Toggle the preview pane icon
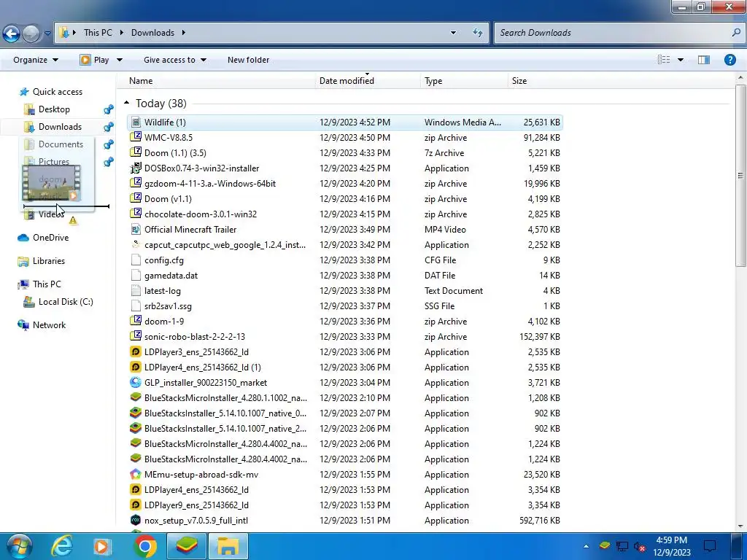The height and width of the screenshot is (560, 747). coord(704,60)
